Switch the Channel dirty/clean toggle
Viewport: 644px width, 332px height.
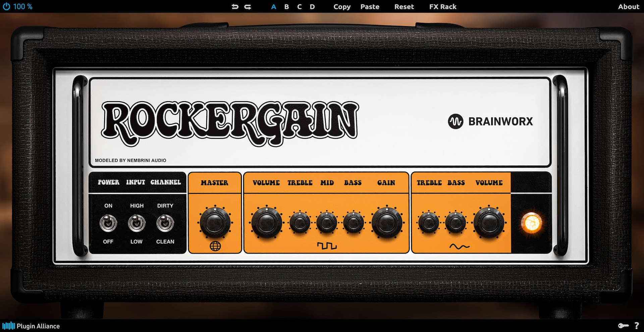point(165,223)
